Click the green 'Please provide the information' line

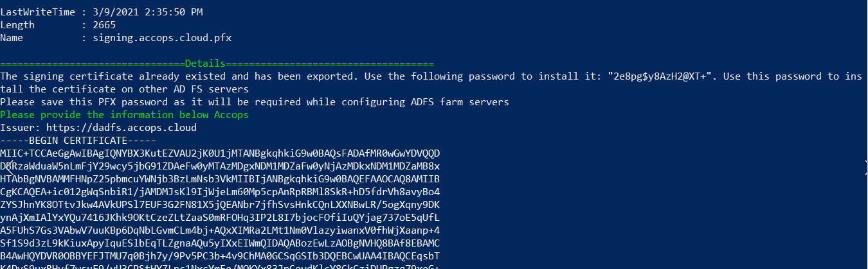pyautogui.click(x=124, y=115)
